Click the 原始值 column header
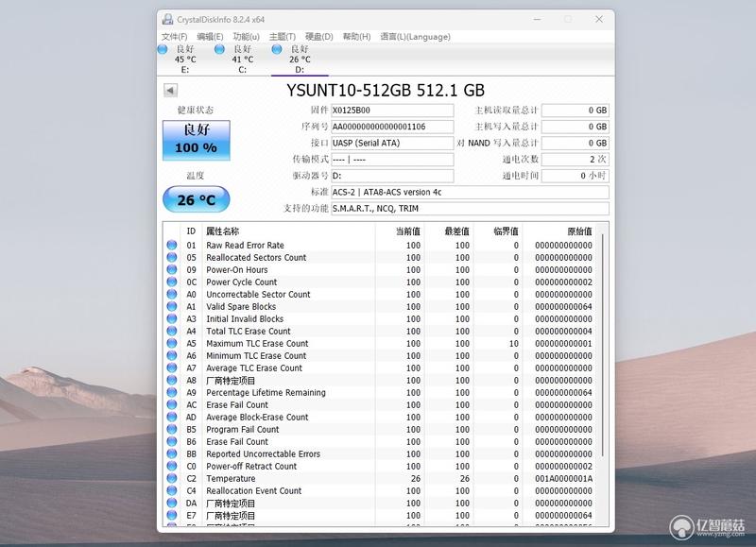Viewport: 756px width, 547px height. point(559,231)
